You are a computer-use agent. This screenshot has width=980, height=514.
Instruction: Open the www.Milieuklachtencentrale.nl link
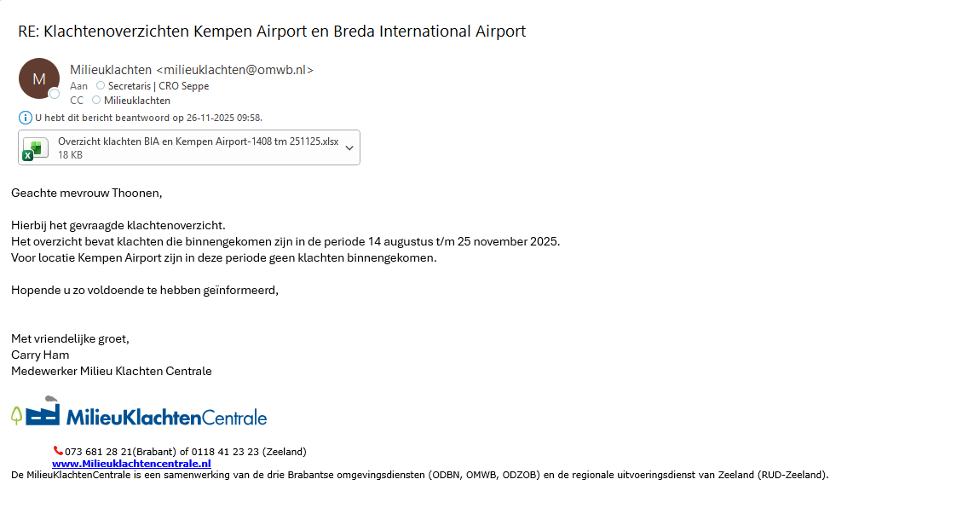131,464
